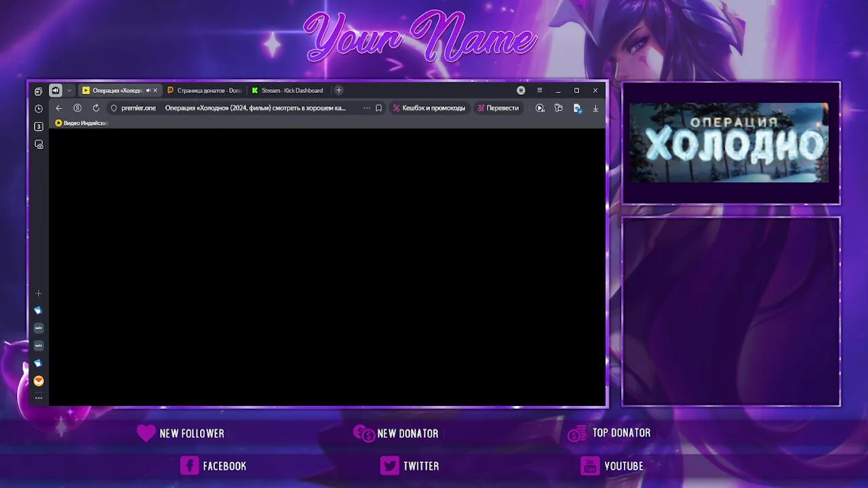Open the browser hamburger menu
Image resolution: width=868 pixels, height=488 pixels.
[540, 90]
